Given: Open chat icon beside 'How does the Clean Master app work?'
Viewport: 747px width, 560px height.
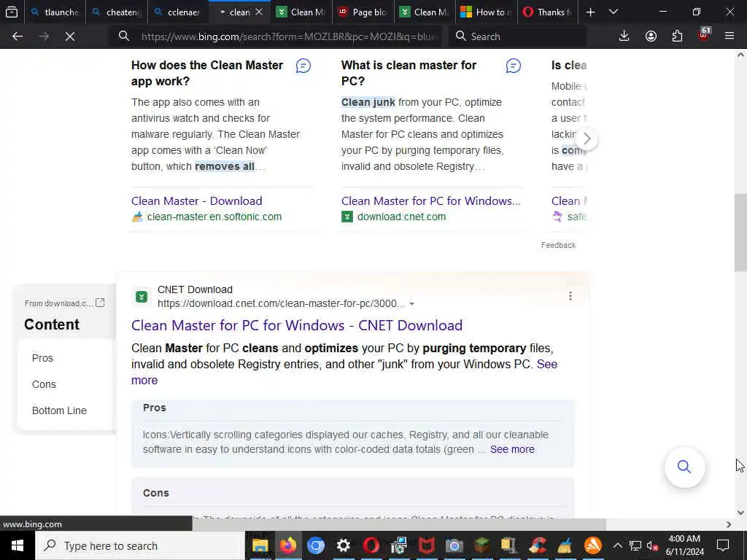Looking at the screenshot, I should pos(303,66).
